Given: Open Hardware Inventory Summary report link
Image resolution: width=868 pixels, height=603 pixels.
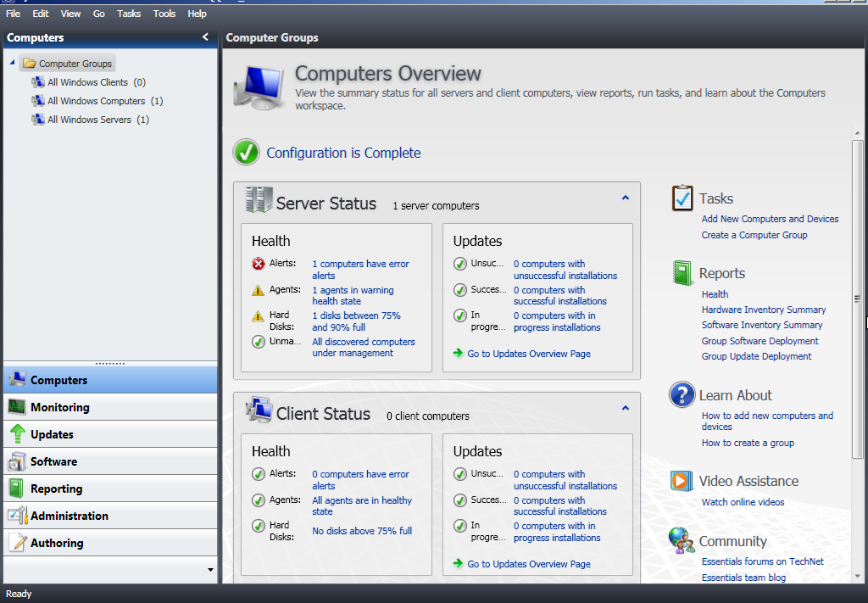Looking at the screenshot, I should [x=763, y=310].
